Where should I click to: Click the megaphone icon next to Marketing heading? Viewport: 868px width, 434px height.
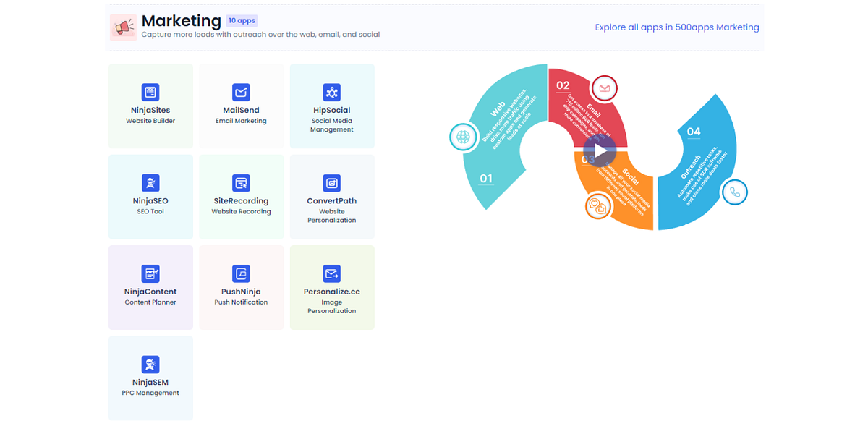tap(123, 27)
